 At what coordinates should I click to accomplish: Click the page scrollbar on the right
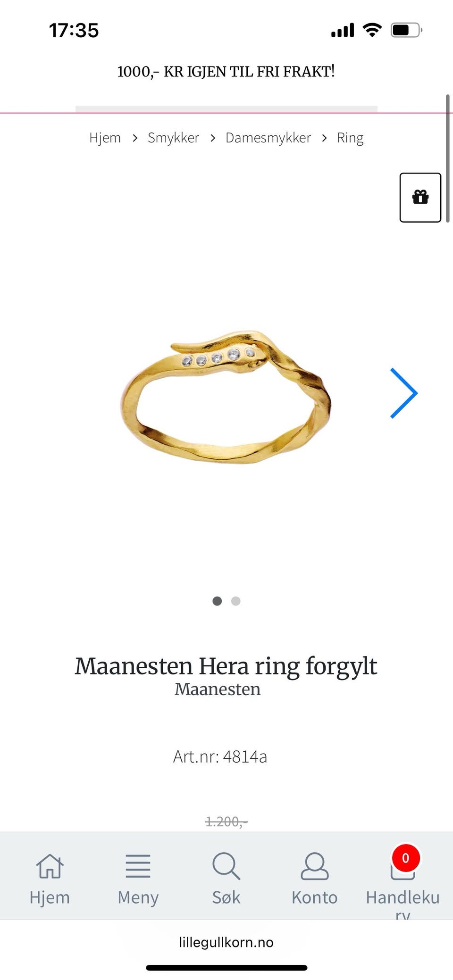pos(447,158)
